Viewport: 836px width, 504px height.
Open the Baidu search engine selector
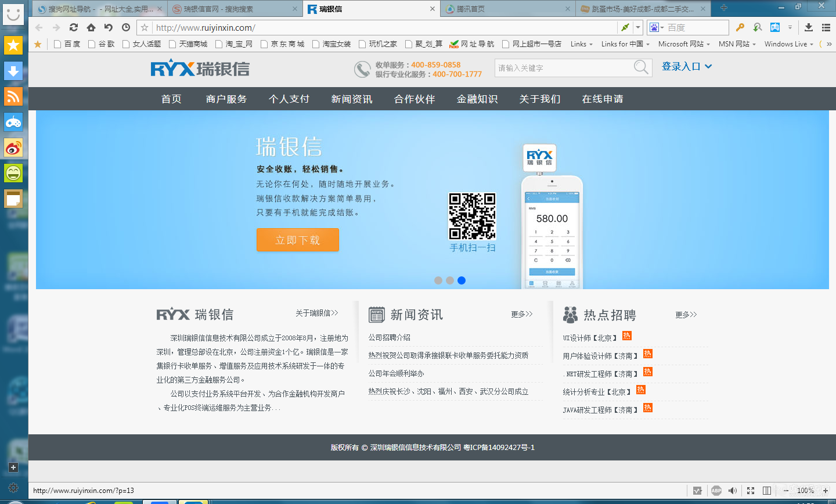click(x=657, y=27)
